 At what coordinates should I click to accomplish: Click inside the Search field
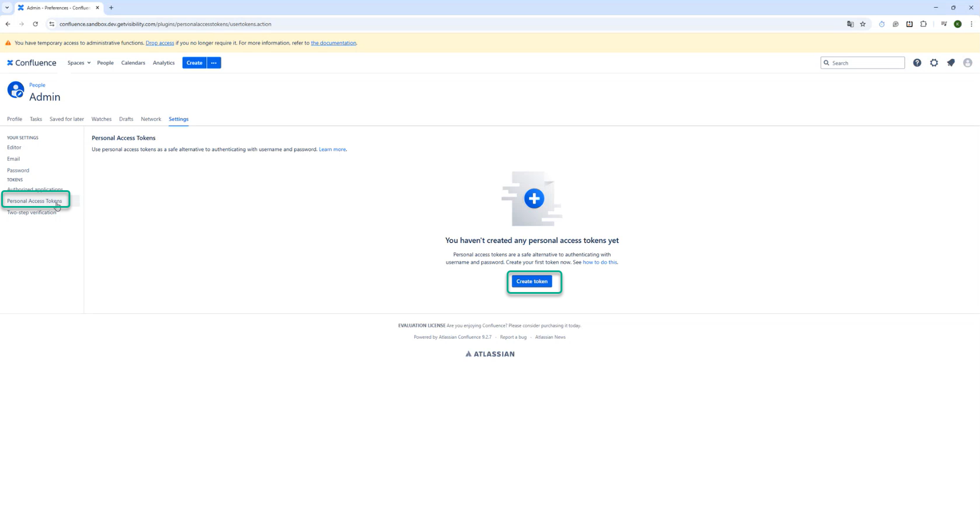point(861,63)
